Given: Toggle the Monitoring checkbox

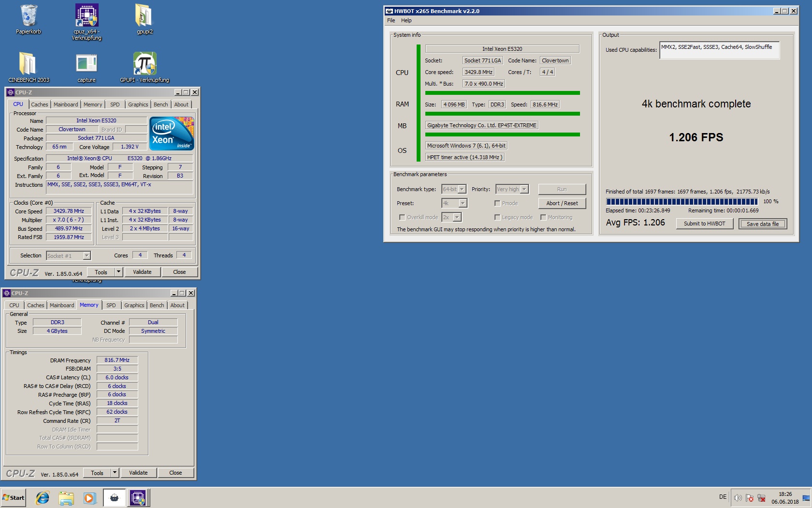Looking at the screenshot, I should click(x=543, y=217).
